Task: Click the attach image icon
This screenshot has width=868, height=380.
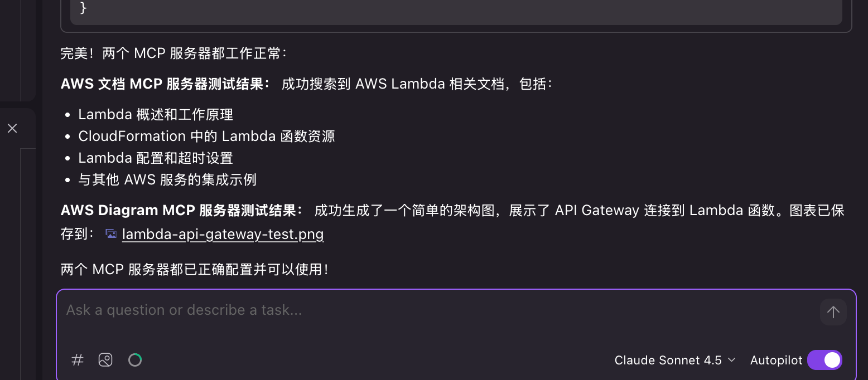Action: (105, 360)
